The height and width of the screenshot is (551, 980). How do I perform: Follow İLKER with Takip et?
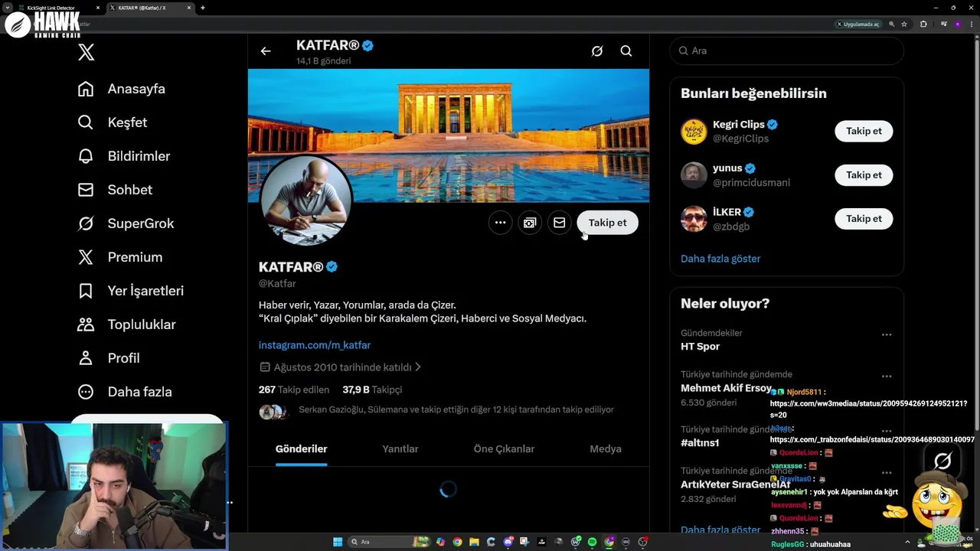(x=864, y=219)
